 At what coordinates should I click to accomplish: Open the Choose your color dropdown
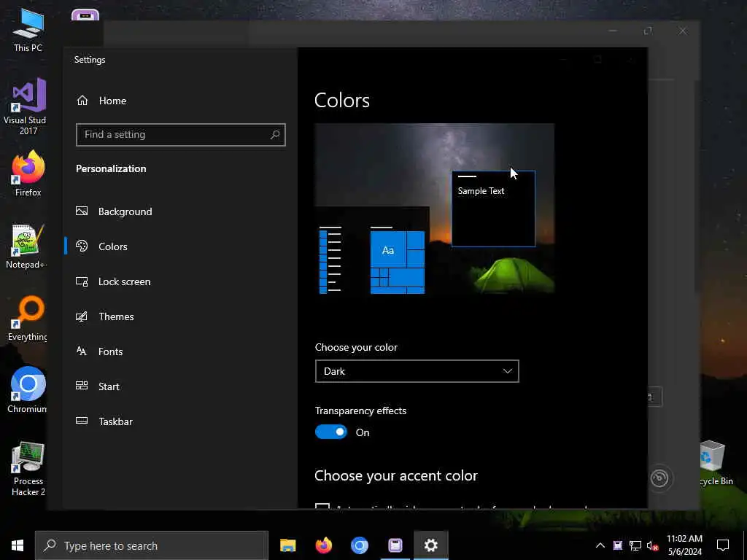point(417,371)
